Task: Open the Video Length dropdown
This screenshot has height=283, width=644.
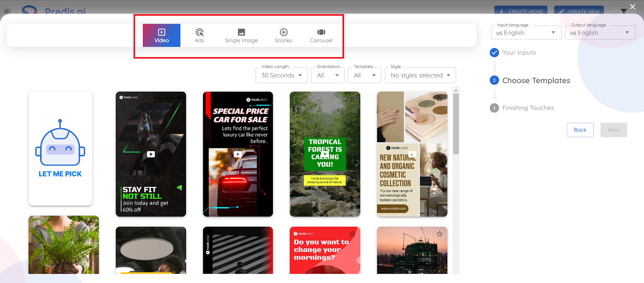Action: [x=281, y=75]
